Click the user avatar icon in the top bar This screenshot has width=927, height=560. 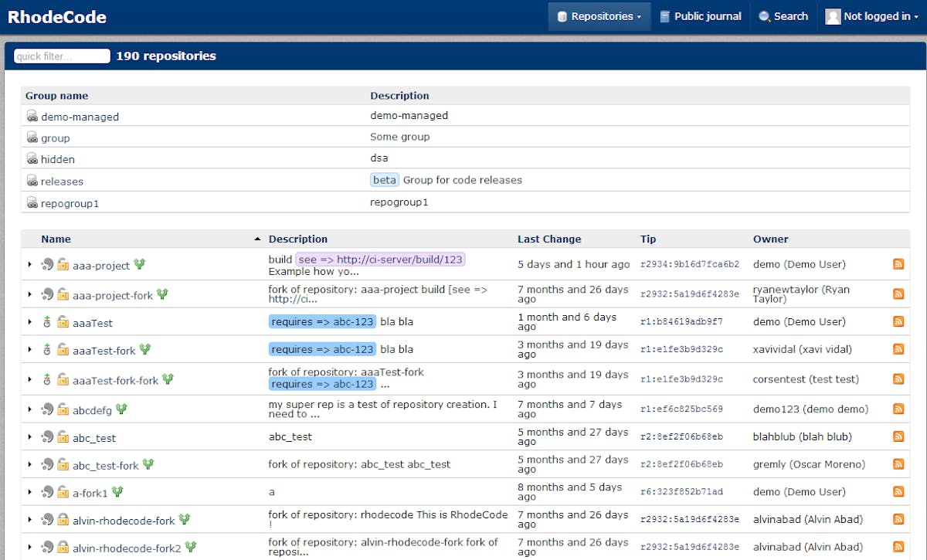(x=832, y=15)
